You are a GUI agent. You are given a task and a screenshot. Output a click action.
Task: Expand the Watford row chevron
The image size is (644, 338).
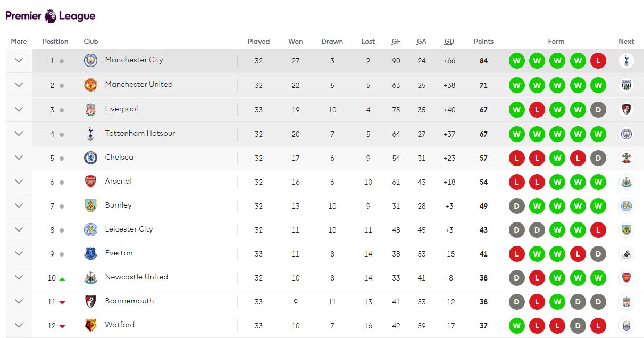(x=19, y=325)
